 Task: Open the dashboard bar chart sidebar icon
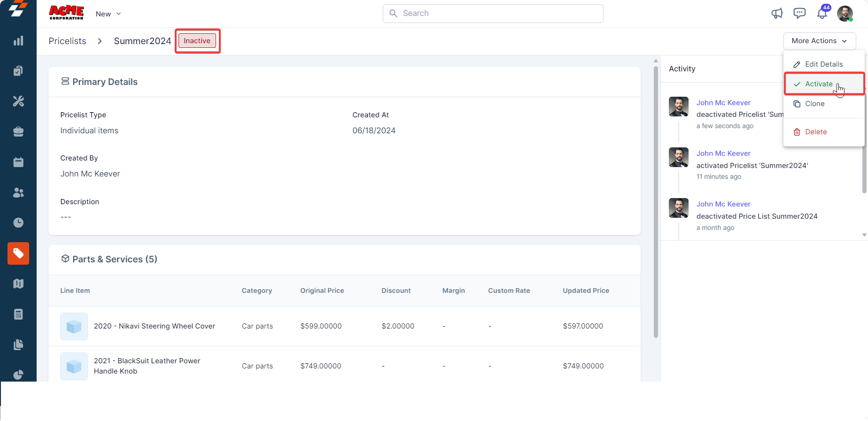18,41
